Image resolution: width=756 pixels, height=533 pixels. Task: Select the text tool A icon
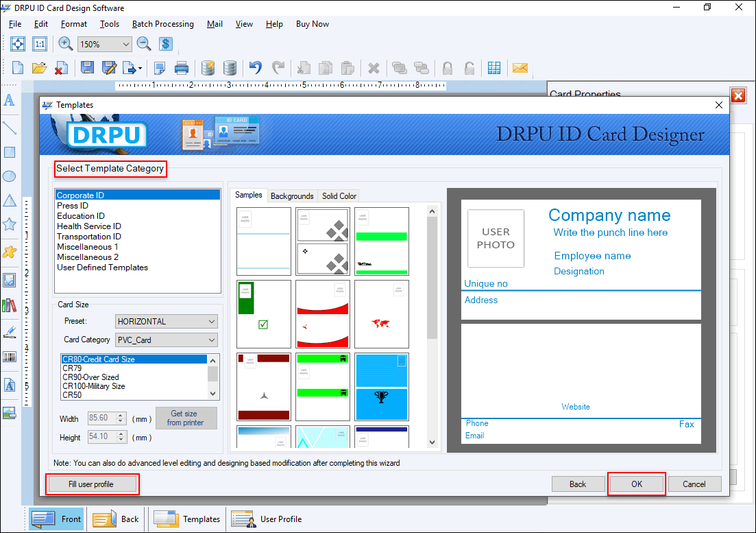pos(9,100)
